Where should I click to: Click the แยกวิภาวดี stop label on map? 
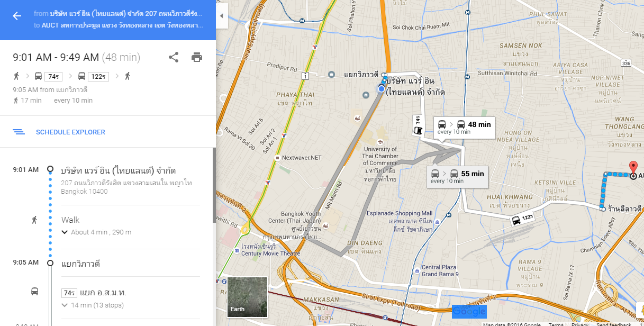point(361,75)
